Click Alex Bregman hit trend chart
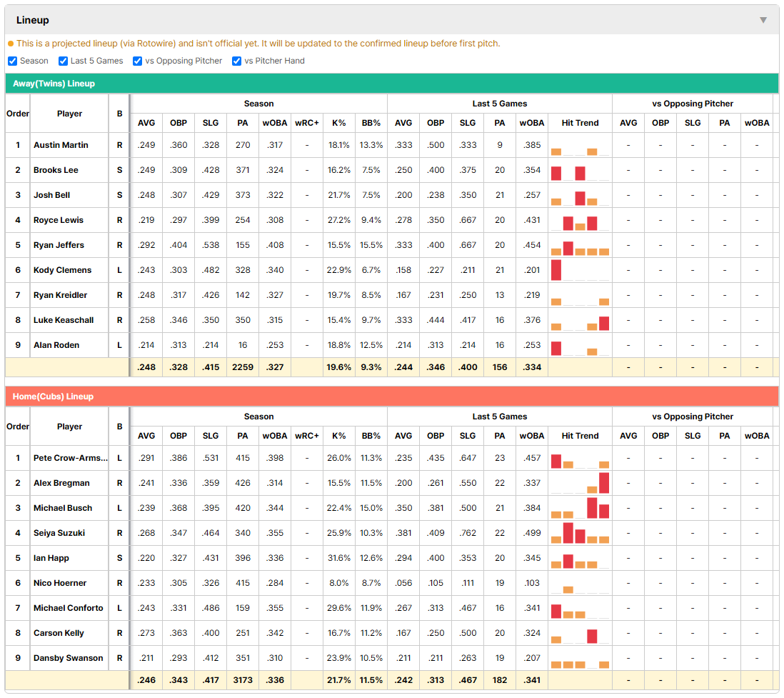This screenshot has height=698, width=784. point(580,483)
